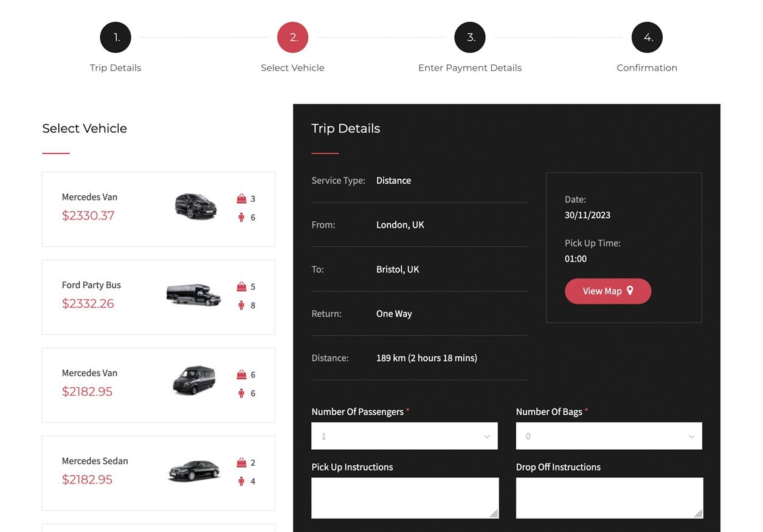Click the map pin icon in View Map button
Screen dimensions: 763x532
pyautogui.click(x=630, y=291)
